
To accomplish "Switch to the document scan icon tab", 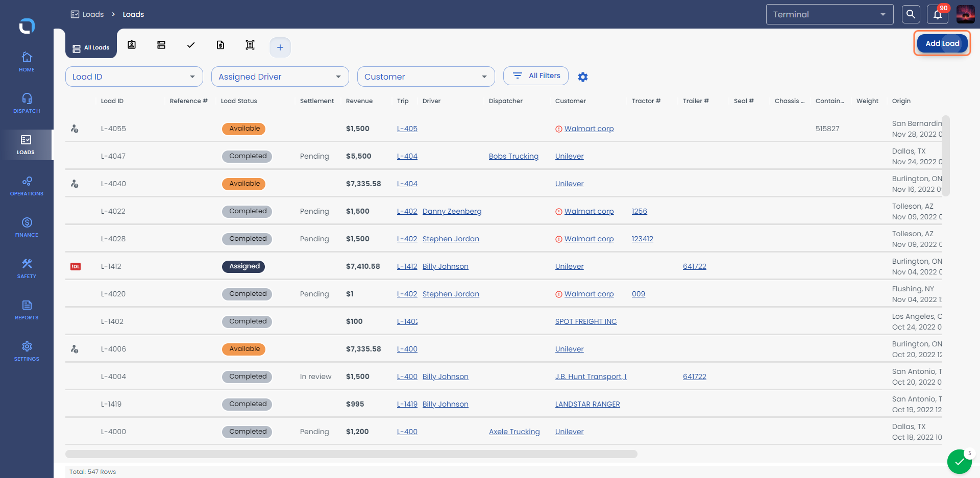I will click(x=250, y=45).
